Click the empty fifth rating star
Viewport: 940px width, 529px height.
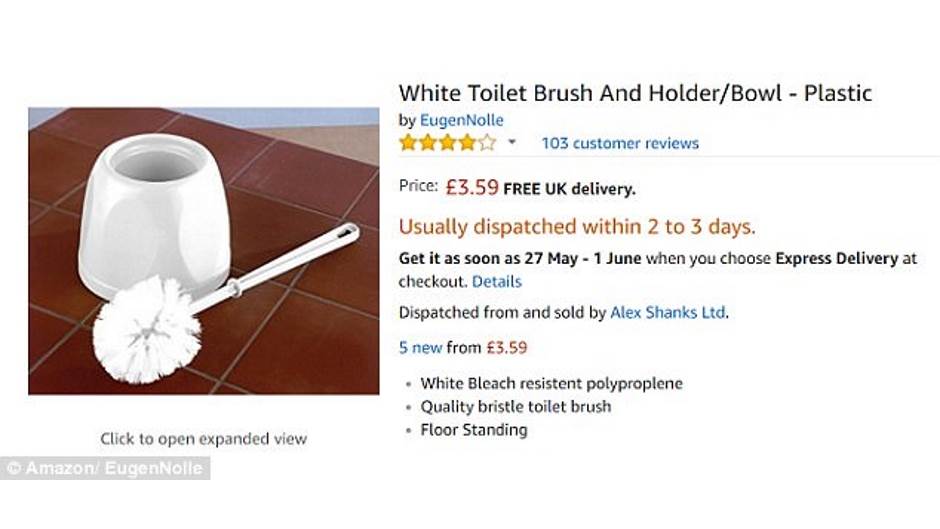tap(487, 143)
